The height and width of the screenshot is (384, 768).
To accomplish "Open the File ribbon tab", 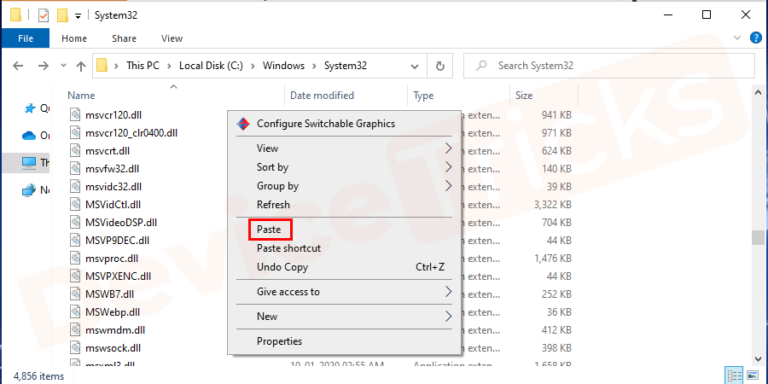I will pyautogui.click(x=25, y=38).
